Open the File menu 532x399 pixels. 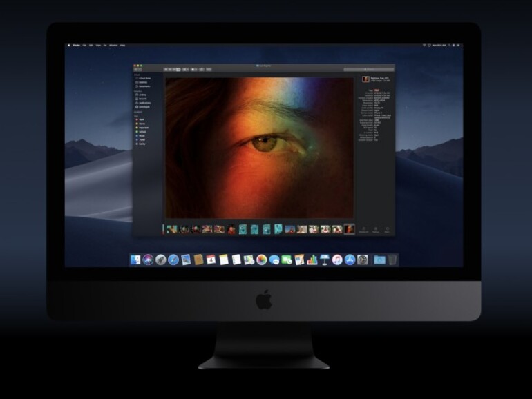(84, 45)
